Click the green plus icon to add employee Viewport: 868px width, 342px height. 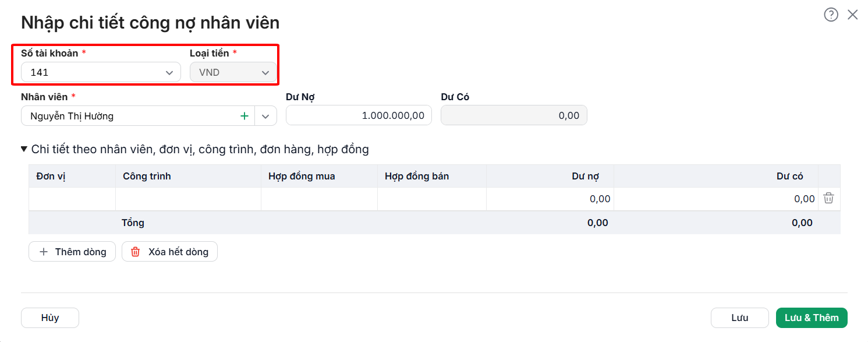pos(245,116)
